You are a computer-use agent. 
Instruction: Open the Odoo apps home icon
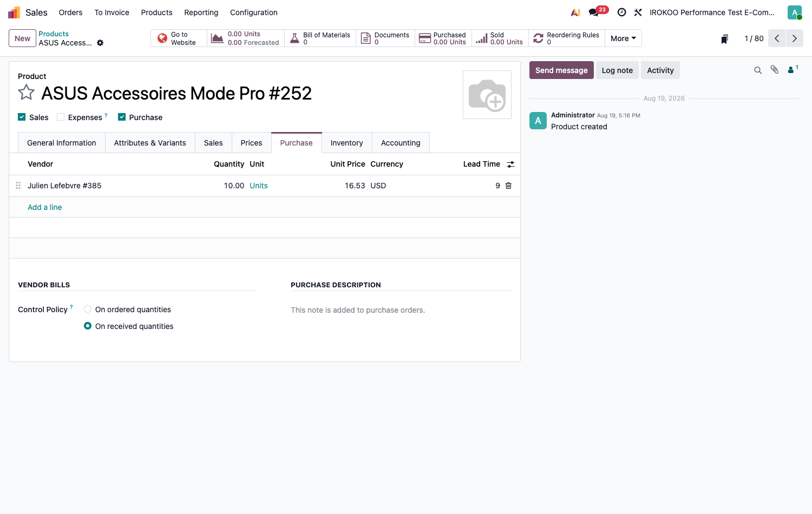click(x=14, y=12)
